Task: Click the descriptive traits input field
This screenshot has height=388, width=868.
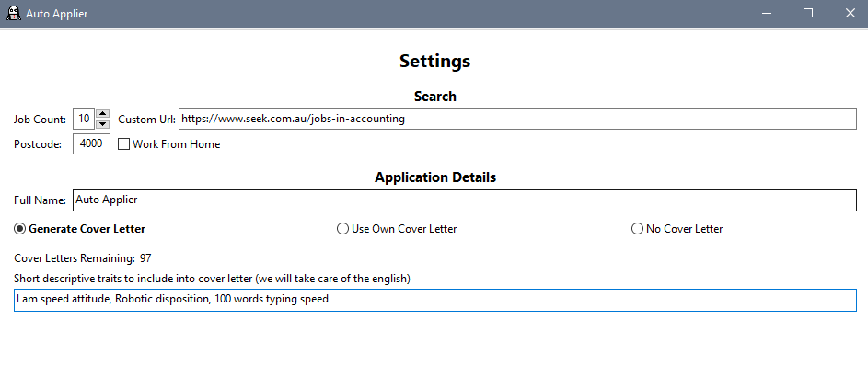Action: (435, 300)
